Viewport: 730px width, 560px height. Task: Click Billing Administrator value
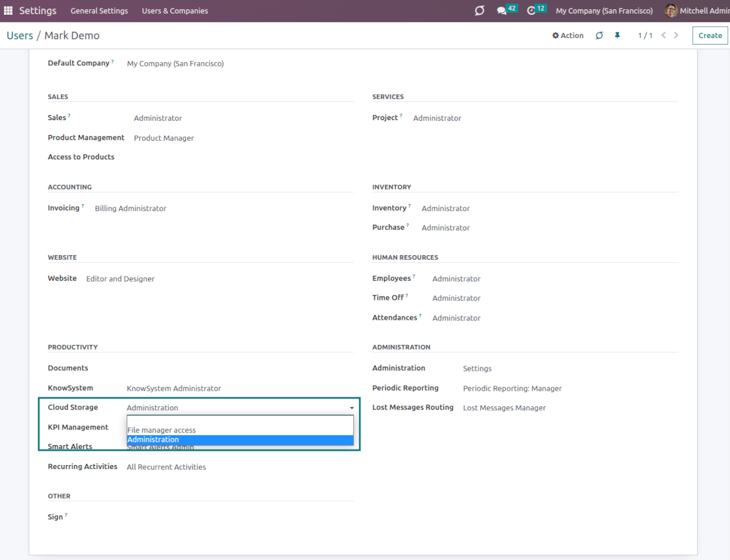click(x=130, y=209)
